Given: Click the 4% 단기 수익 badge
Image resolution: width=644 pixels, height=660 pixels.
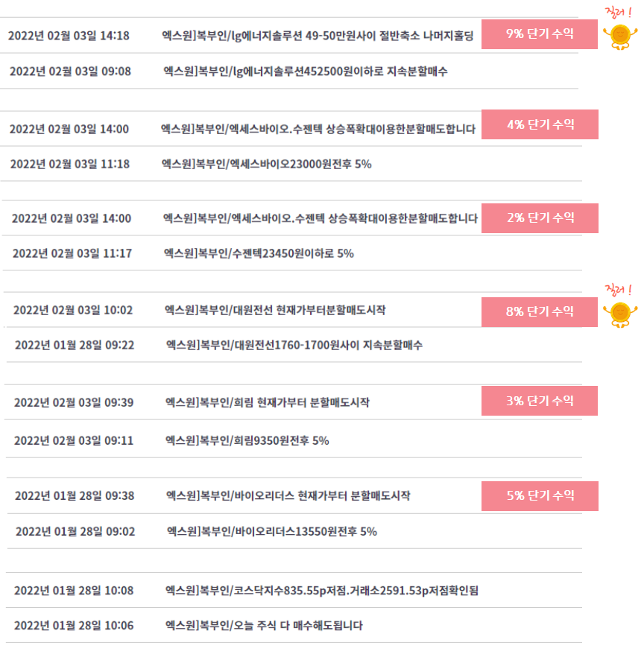Looking at the screenshot, I should [540, 124].
